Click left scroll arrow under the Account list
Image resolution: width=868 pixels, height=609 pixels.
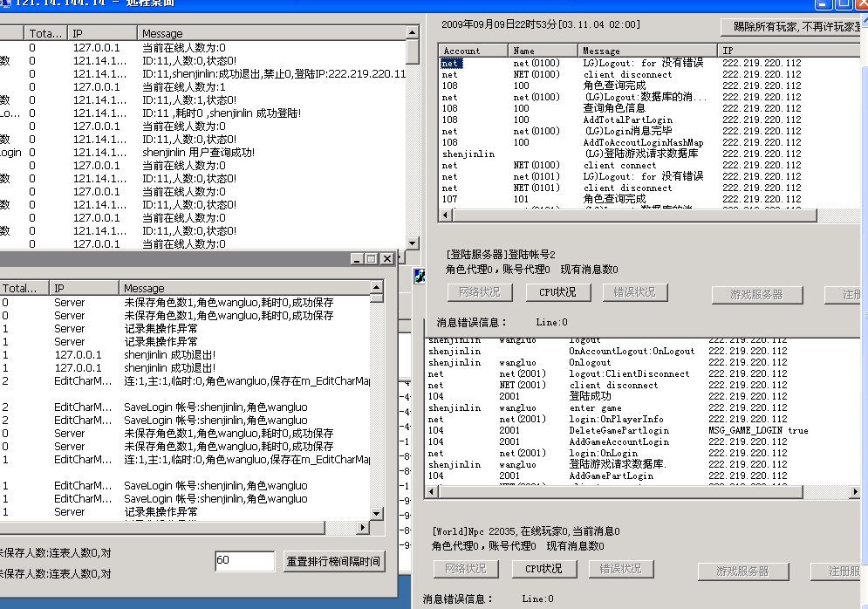pyautogui.click(x=445, y=215)
